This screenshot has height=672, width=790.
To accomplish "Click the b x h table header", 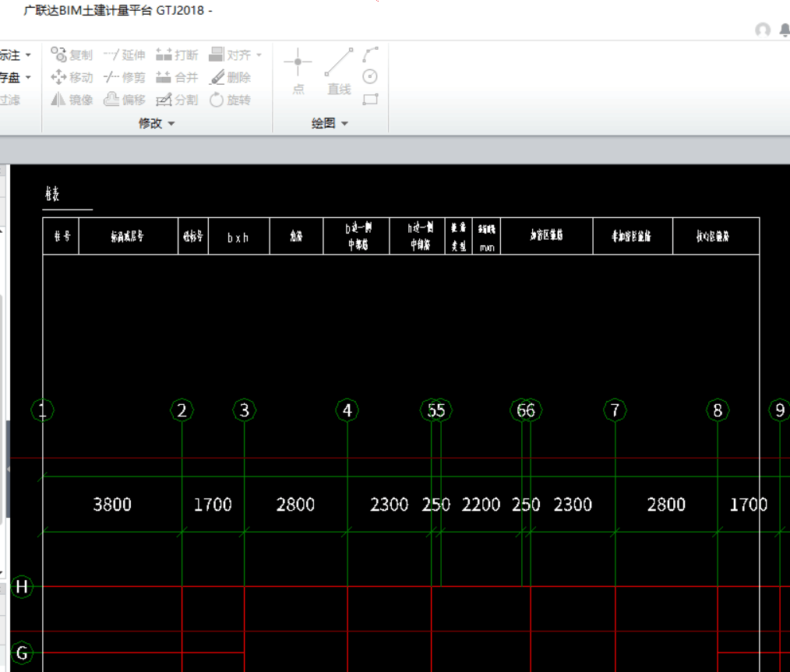I will point(238,237).
